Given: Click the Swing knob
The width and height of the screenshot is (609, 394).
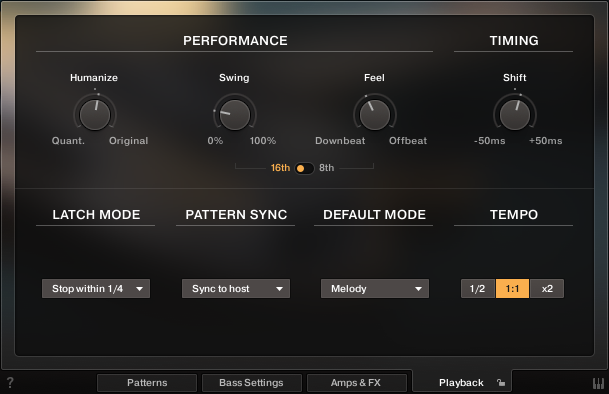Looking at the screenshot, I should coord(235,115).
